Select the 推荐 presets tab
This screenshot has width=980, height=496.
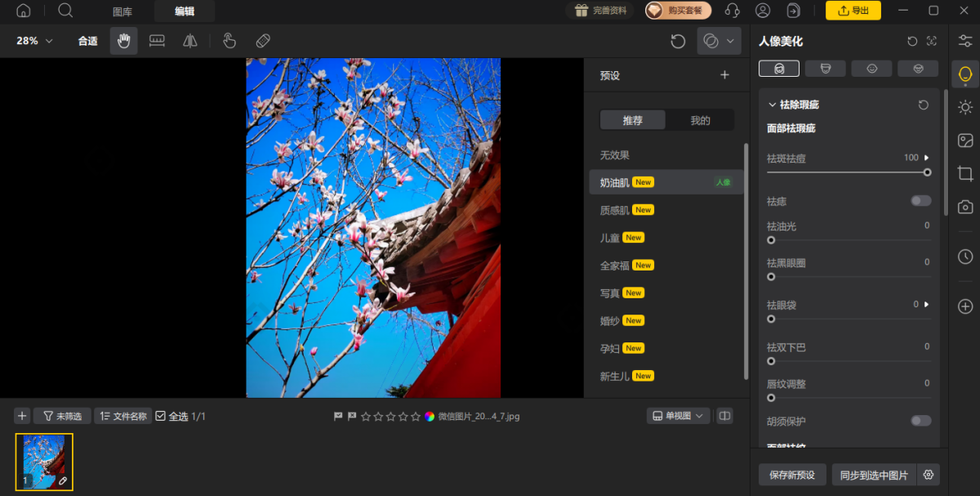point(633,120)
